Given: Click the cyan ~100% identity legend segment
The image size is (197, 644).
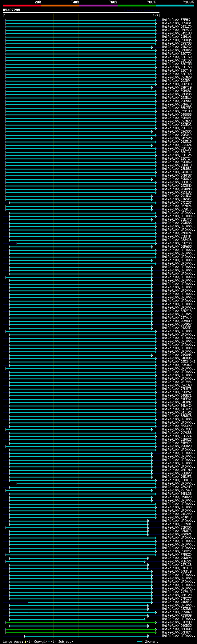Looking at the screenshot, I should click(x=175, y=6).
